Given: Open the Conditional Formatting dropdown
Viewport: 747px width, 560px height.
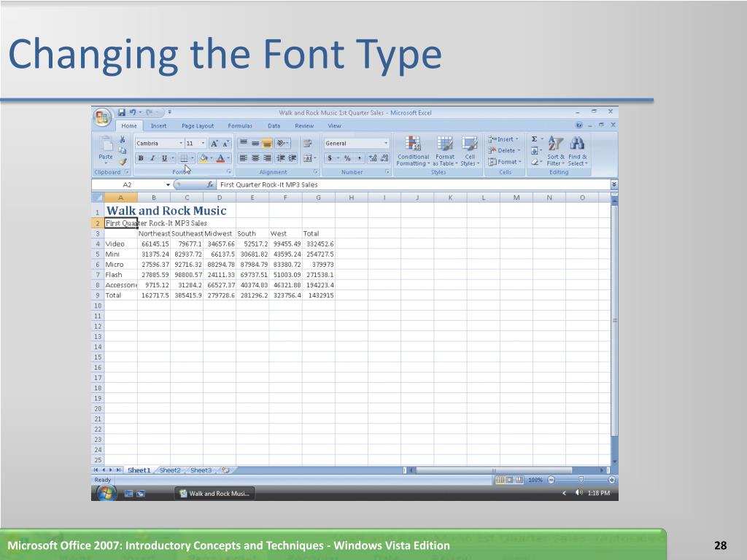Looking at the screenshot, I should point(413,152).
